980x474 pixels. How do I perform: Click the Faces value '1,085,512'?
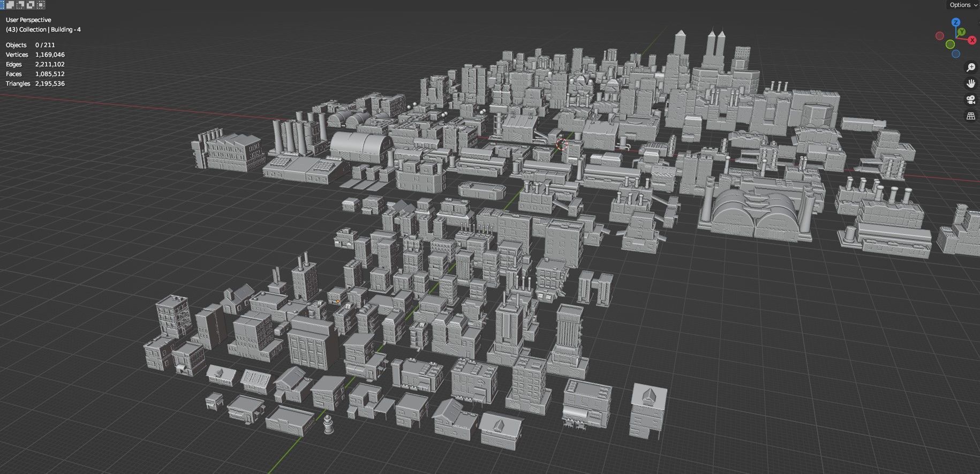click(50, 74)
